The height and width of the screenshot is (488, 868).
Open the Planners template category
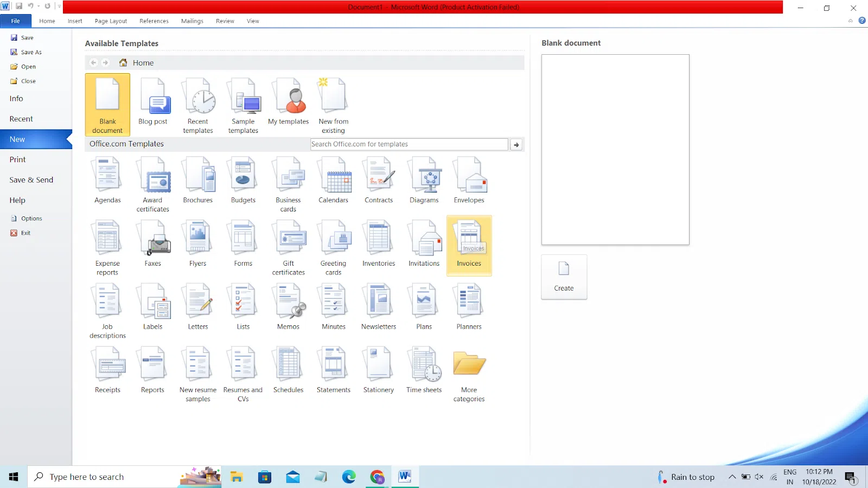pos(469,307)
